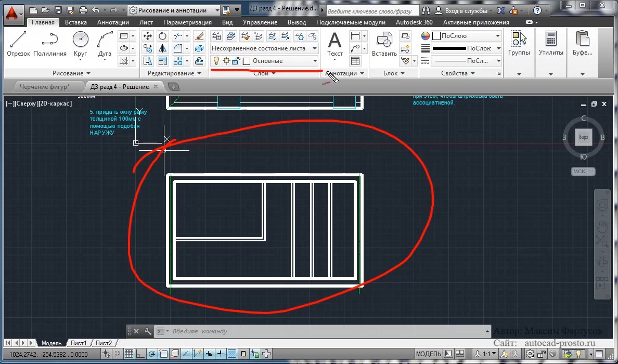
Task: Toggle grid display in status bar
Action: [128, 354]
